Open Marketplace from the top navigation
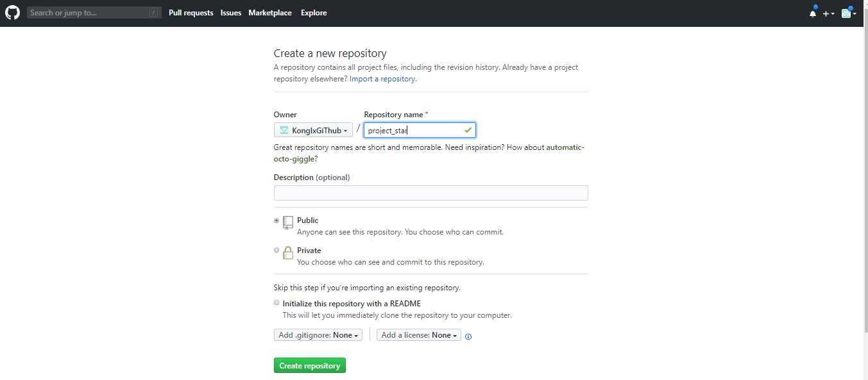Viewport: 868px width, 380px height. [270, 13]
